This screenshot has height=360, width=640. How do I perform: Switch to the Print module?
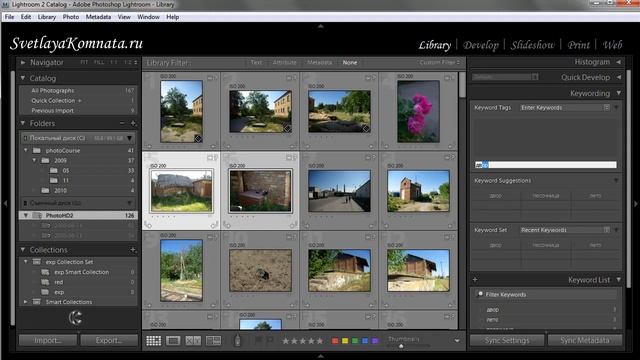(578, 45)
